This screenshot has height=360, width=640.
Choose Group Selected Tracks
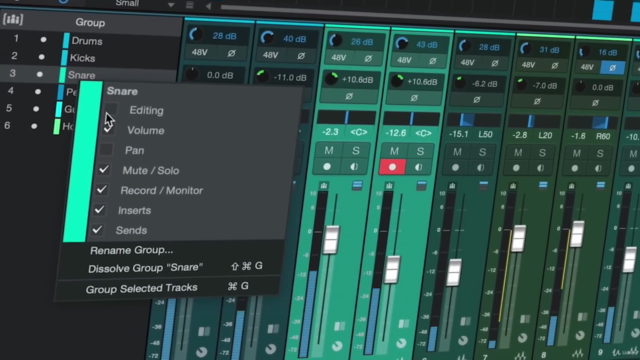(x=141, y=288)
